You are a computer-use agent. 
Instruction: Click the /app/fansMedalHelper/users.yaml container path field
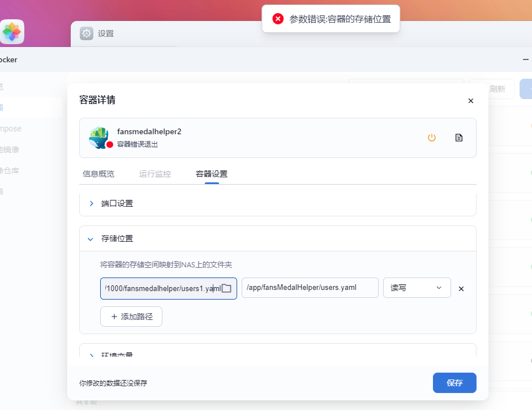click(x=310, y=288)
